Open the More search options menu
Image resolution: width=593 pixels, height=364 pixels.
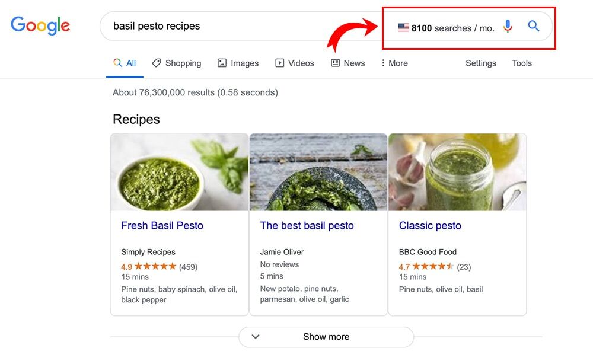click(x=394, y=63)
